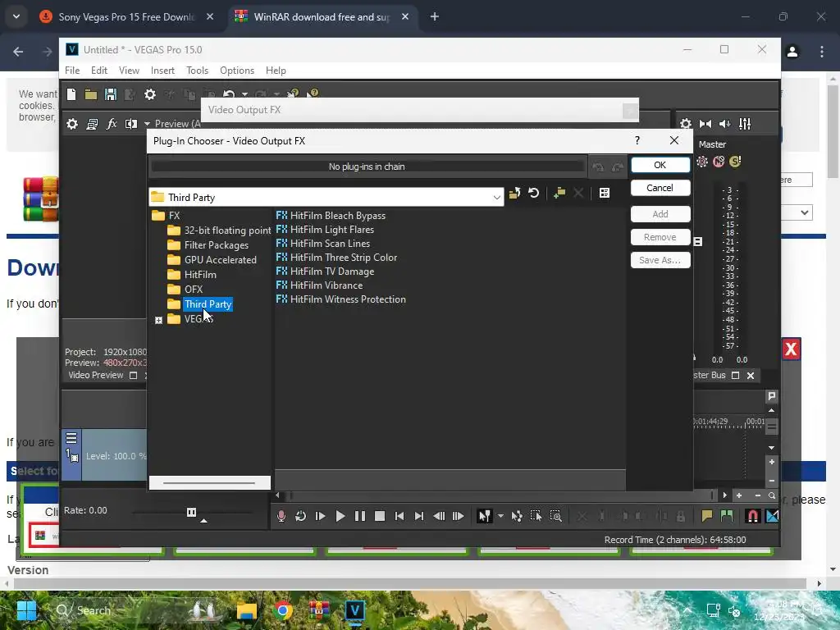The image size is (840, 630).
Task: Go up one folder level in Plug-In Chooser
Action: tap(515, 194)
